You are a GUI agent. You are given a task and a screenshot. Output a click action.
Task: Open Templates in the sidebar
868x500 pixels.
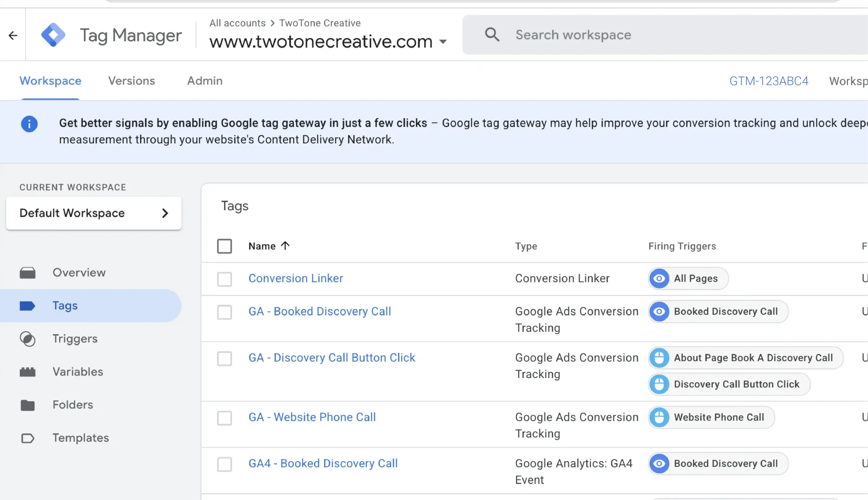click(81, 438)
